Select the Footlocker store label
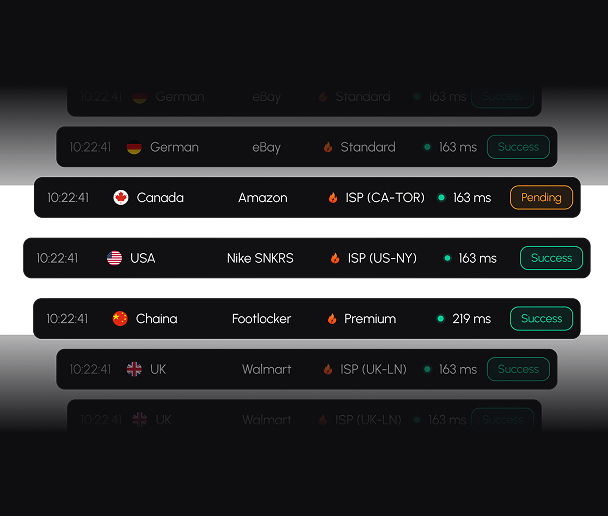The height and width of the screenshot is (516, 608). [x=261, y=319]
